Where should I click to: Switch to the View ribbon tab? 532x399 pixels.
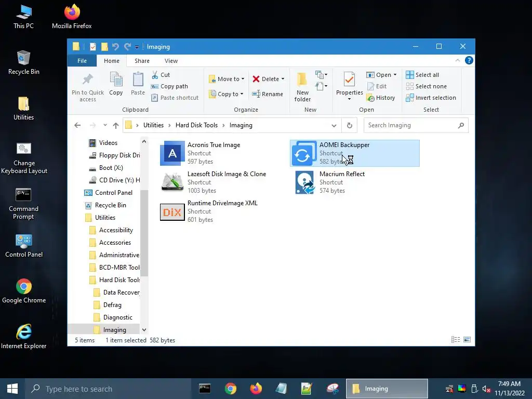tap(171, 61)
